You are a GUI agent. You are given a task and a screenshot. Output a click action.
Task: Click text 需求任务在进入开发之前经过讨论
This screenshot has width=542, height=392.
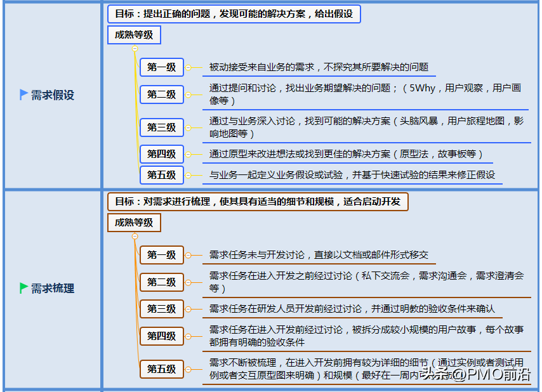pyautogui.click(x=281, y=276)
